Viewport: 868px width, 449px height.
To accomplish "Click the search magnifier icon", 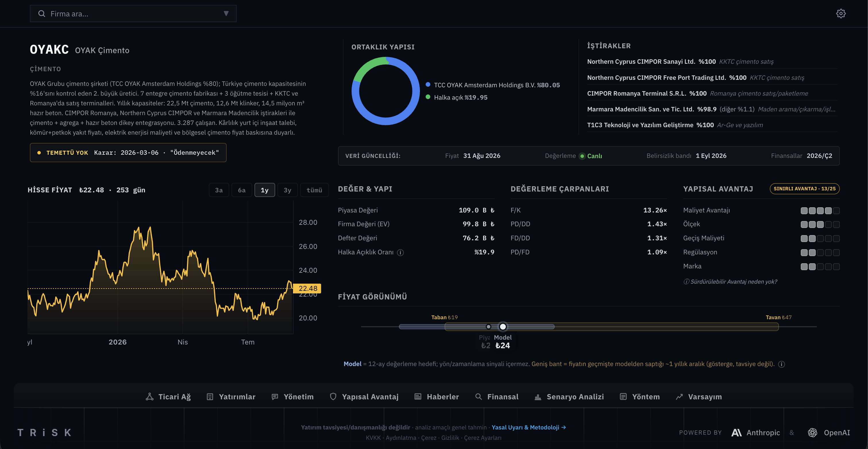I will (x=42, y=13).
